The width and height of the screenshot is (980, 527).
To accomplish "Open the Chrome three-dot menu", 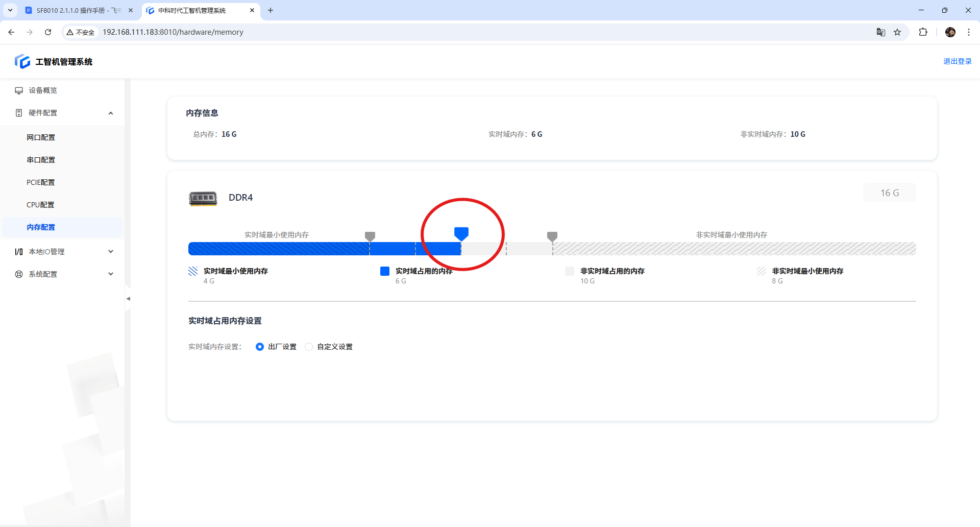I will pyautogui.click(x=968, y=32).
